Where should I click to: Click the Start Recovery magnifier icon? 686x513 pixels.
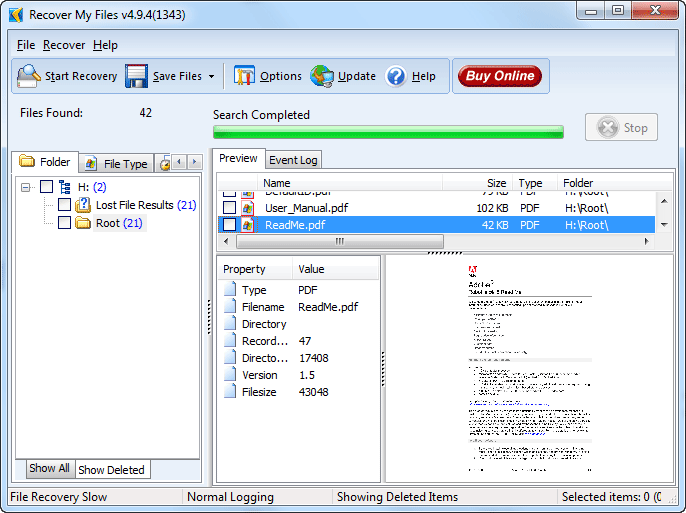coord(28,76)
